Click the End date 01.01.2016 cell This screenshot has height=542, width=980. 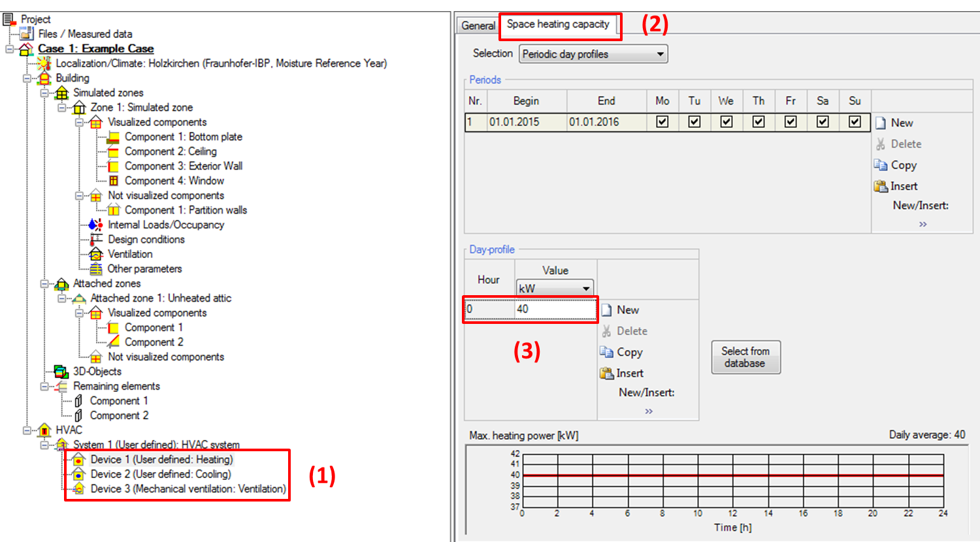(606, 122)
